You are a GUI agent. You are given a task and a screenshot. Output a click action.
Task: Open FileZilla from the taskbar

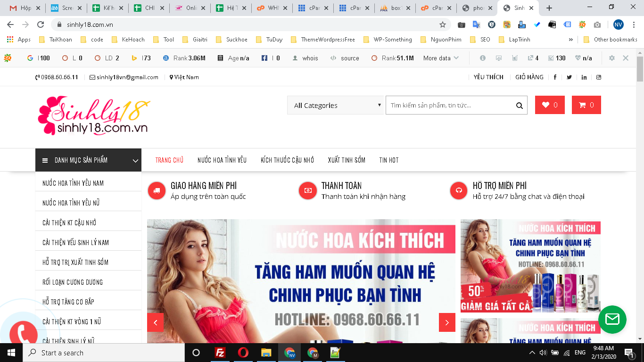[x=220, y=353]
